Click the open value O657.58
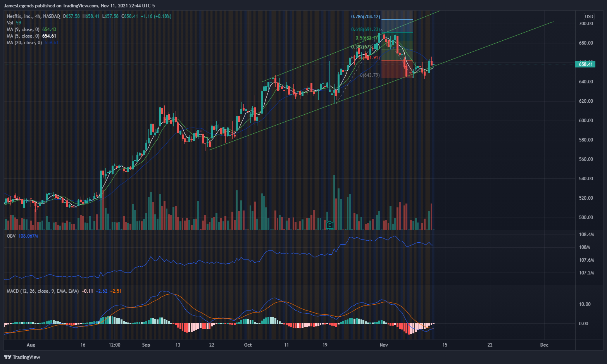The height and width of the screenshot is (364, 607). pyautogui.click(x=71, y=16)
